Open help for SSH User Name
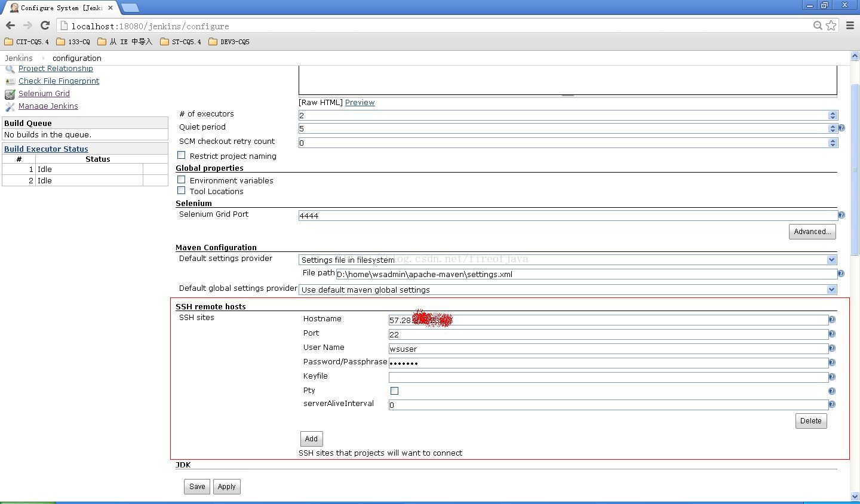This screenshot has height=504, width=860. tap(832, 348)
